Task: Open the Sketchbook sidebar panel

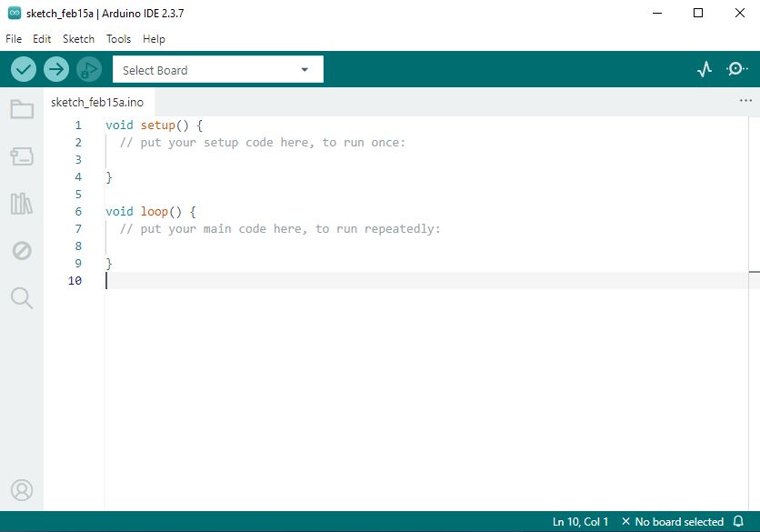Action: 22,110
